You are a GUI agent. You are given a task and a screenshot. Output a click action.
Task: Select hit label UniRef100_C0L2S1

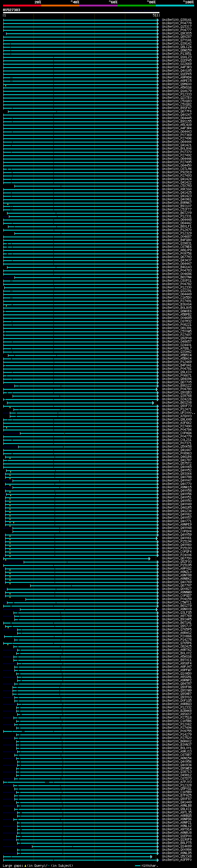pyautogui.click(x=176, y=440)
